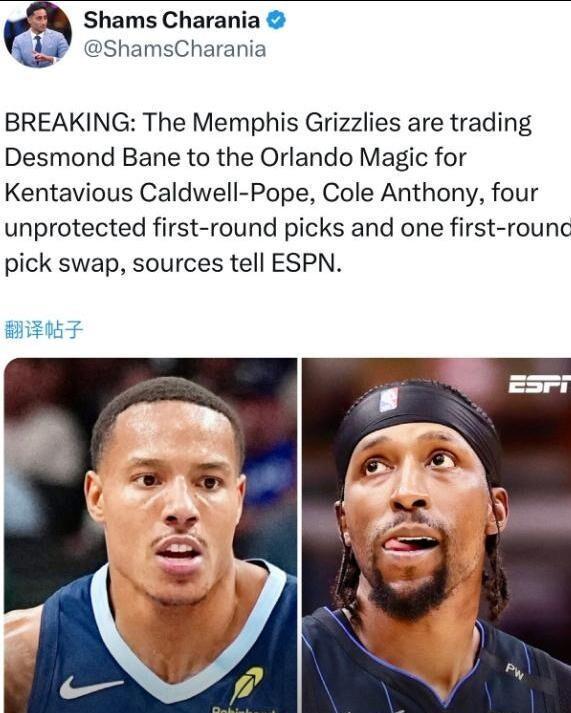
Task: Click the blue verified badge
Action: tap(276, 20)
